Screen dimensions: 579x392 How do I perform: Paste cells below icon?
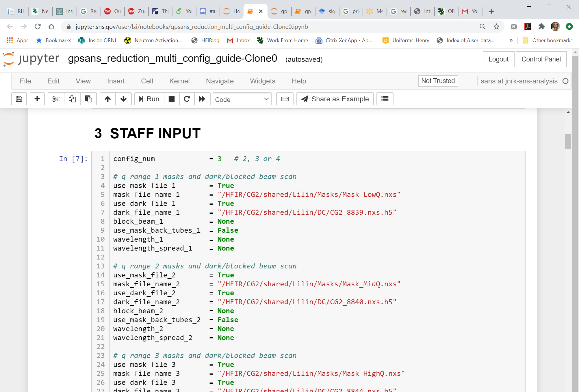click(88, 99)
